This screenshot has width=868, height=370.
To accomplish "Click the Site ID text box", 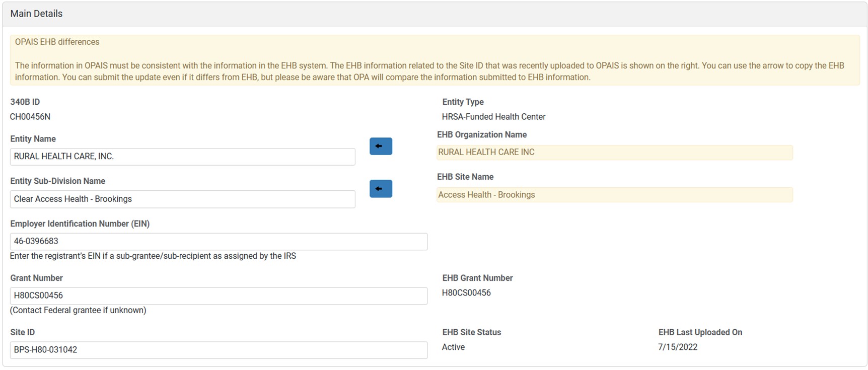I will coord(219,350).
